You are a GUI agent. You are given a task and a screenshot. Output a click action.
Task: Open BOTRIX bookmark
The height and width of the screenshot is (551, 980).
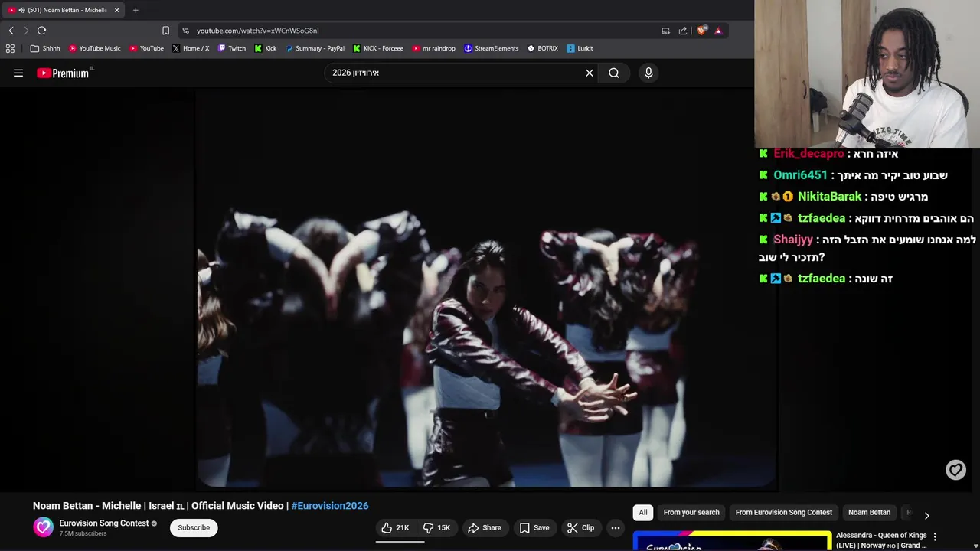[x=542, y=48]
